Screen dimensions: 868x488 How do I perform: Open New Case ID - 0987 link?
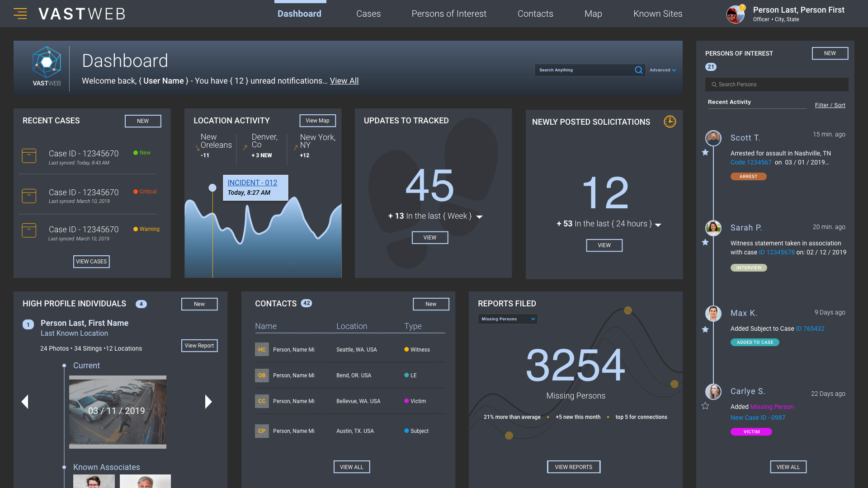(758, 418)
